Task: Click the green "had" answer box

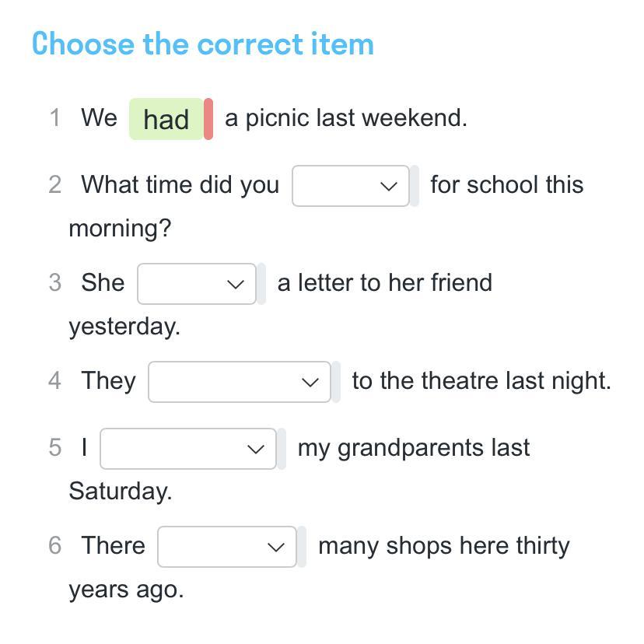Action: coord(166,119)
